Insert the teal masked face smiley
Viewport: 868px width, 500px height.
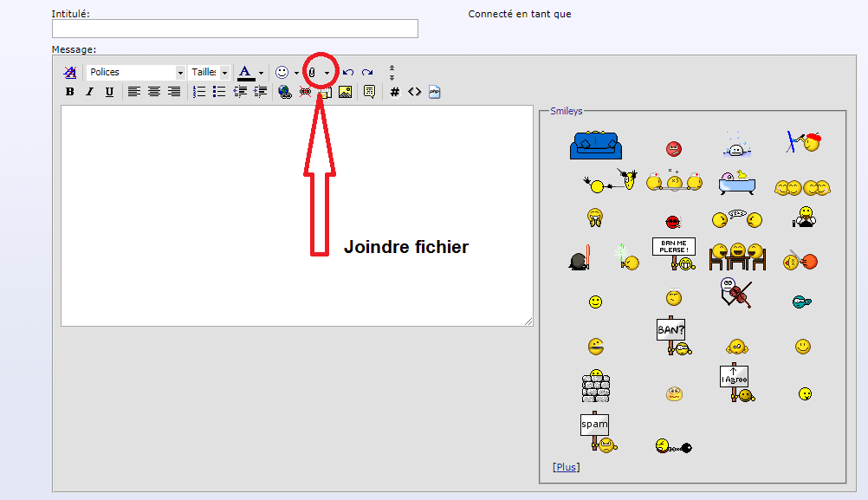click(x=801, y=302)
